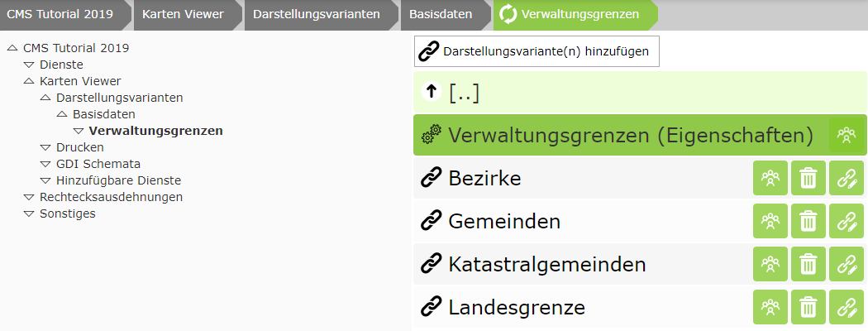Screen dimensions: 868x331
Task: Click edit-link icon on Landesgrenze row
Action: 847,307
